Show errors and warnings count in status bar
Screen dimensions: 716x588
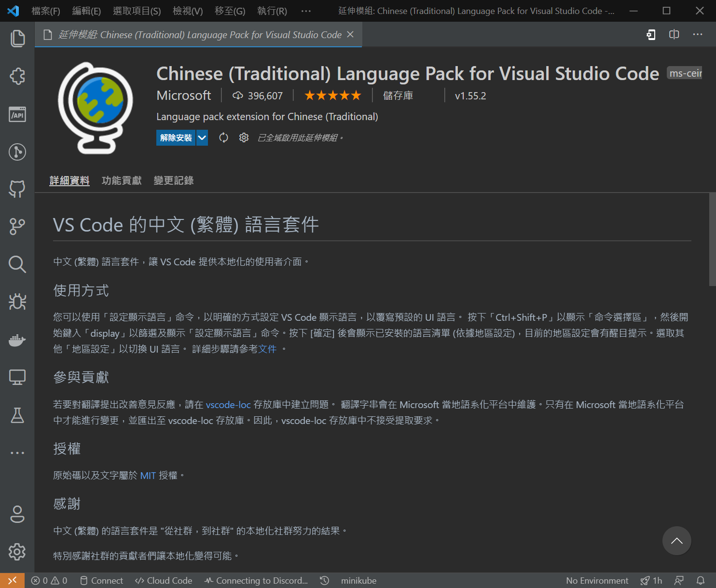tap(49, 580)
